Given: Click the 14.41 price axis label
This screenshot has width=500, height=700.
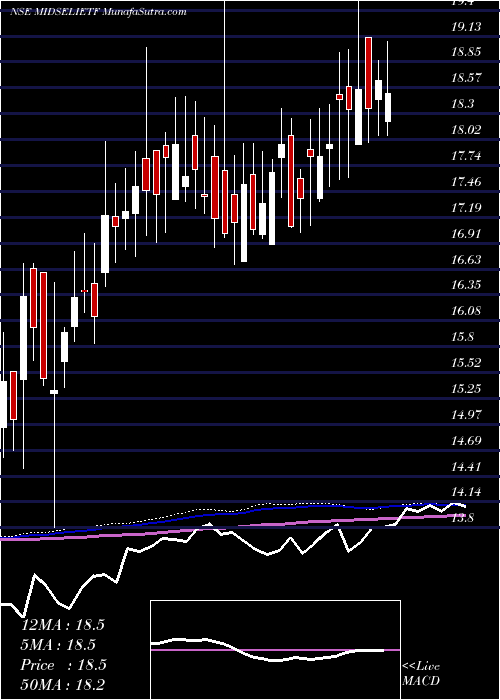Looking at the screenshot, I should (467, 467).
